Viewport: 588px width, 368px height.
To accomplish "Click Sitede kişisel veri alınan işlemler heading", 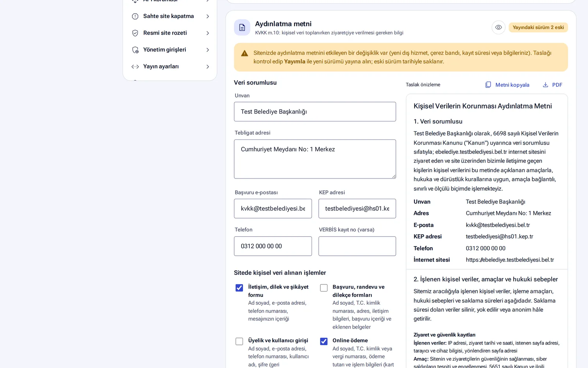I will (280, 273).
